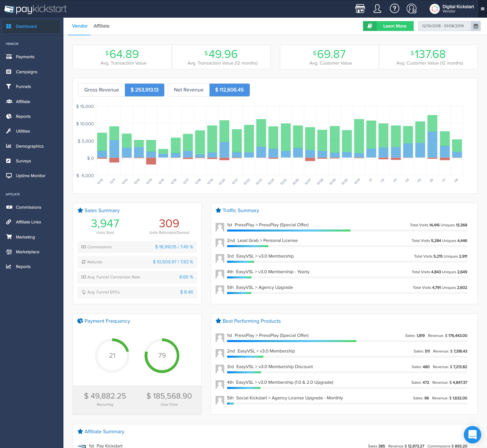Image resolution: width=487 pixels, height=448 pixels.
Task: Click the PayKickstart logo
Action: coord(36,9)
